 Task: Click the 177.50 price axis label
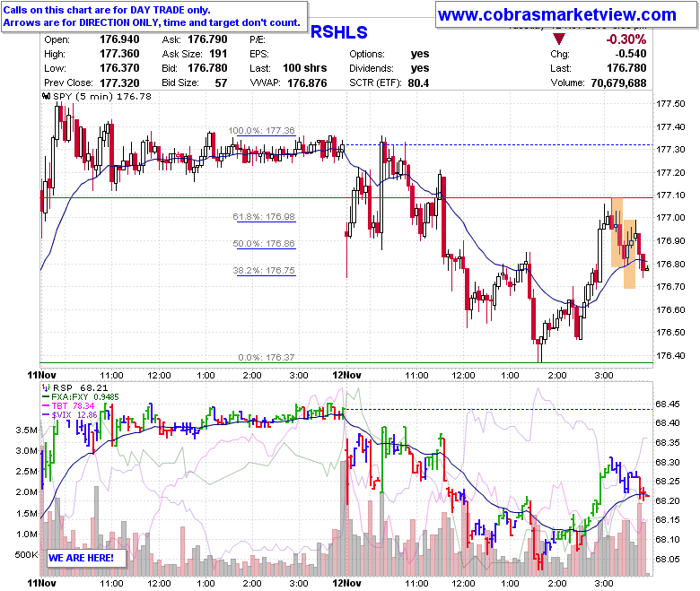(x=670, y=103)
